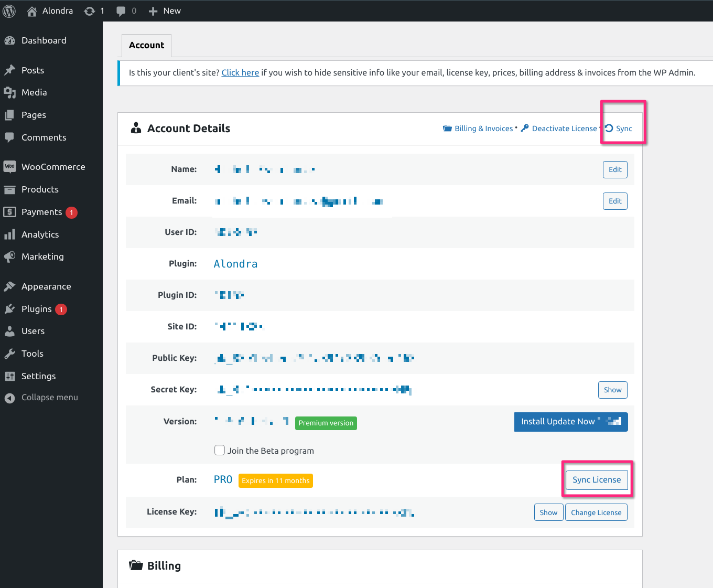Select the WooCommerce sidebar icon
Viewport: 713px width, 588px height.
(x=10, y=167)
